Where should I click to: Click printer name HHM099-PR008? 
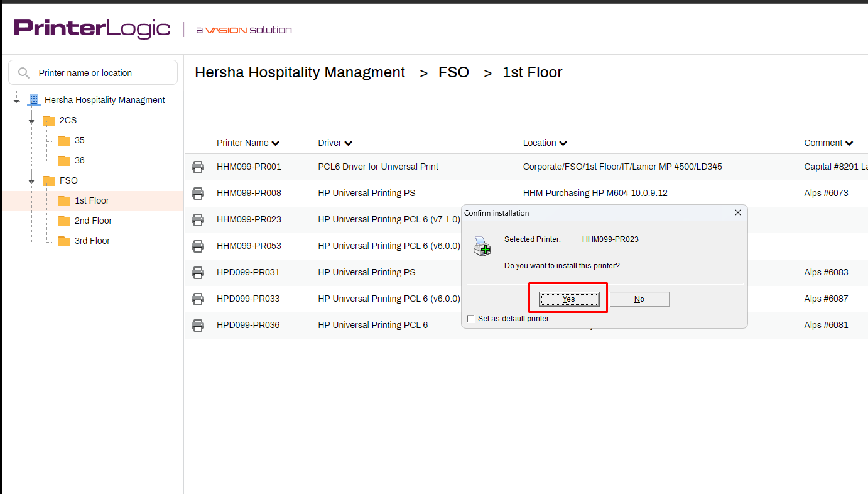click(249, 193)
